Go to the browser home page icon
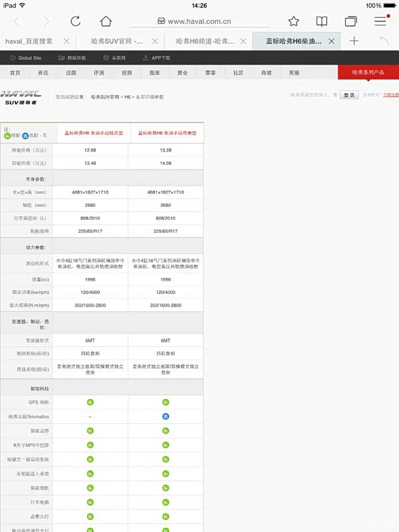Viewport: 399px width, 532px height. tap(105, 21)
